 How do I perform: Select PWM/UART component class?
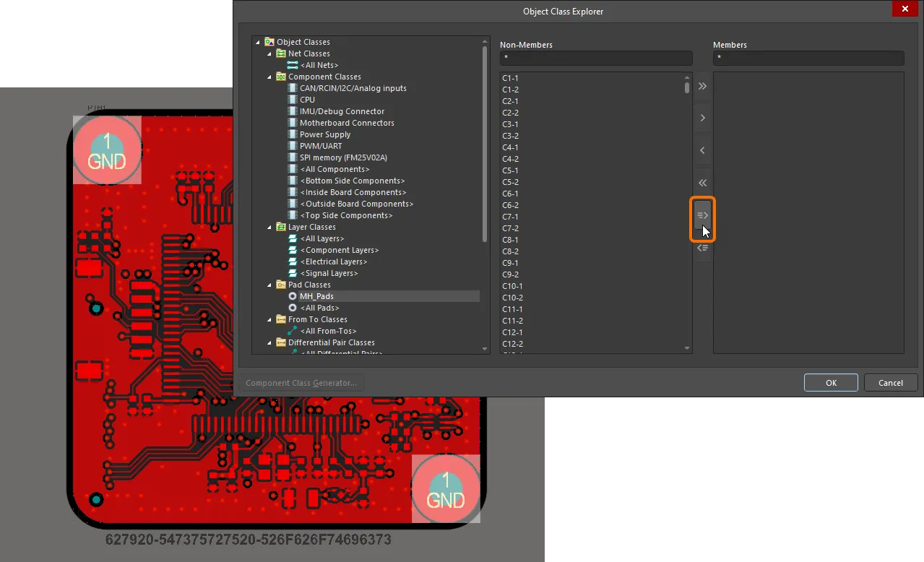tap(321, 146)
